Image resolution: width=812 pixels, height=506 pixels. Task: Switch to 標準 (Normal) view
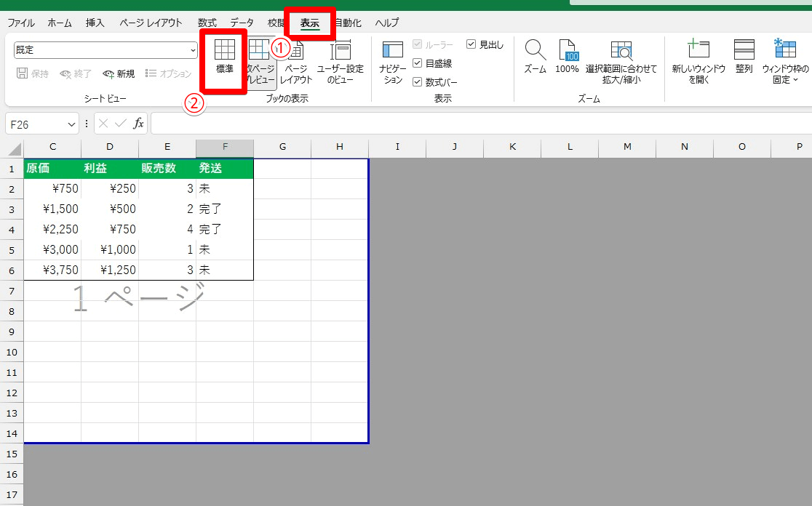[x=224, y=57]
